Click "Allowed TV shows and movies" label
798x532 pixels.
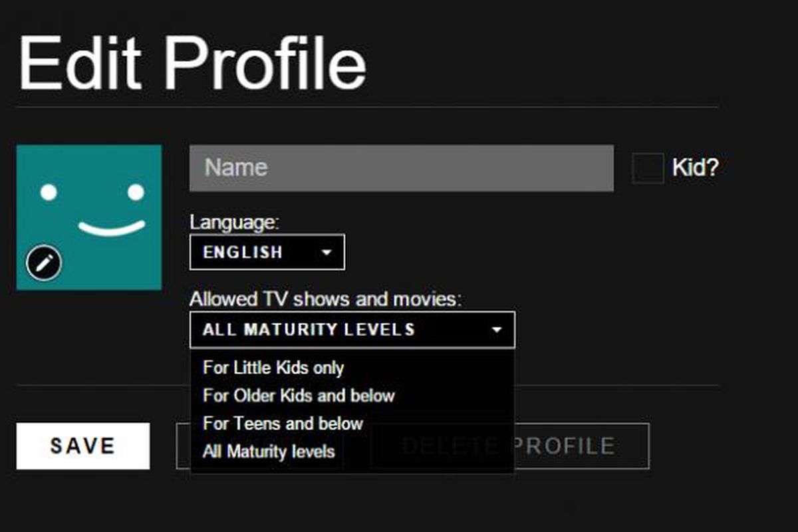(x=325, y=299)
